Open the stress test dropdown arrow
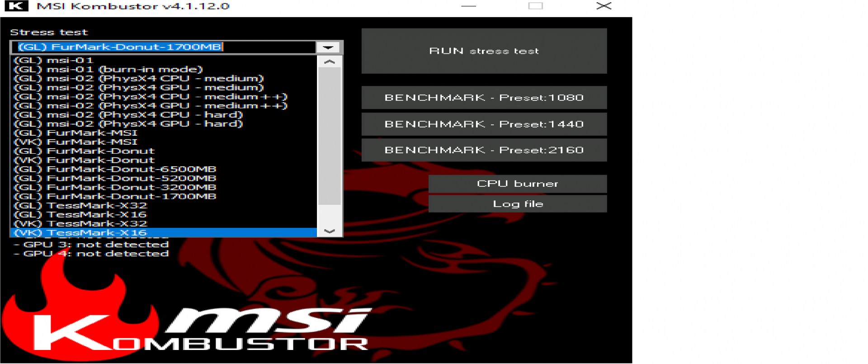 329,47
